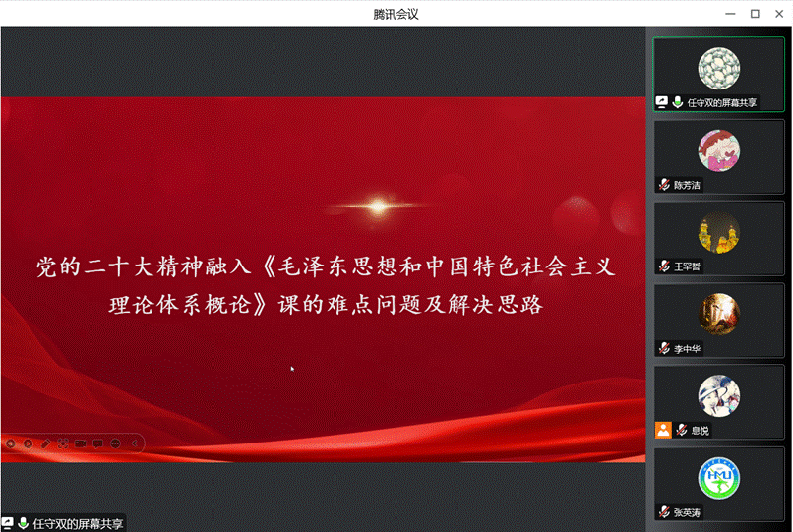Click the muted microphone icon next to 王罕哲
This screenshot has height=532, width=793.
[x=665, y=266]
